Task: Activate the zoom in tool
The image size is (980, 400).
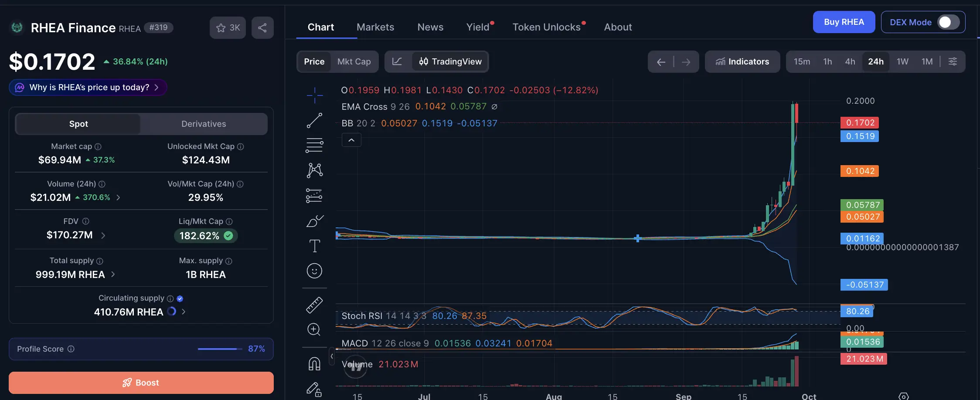Action: (314, 329)
